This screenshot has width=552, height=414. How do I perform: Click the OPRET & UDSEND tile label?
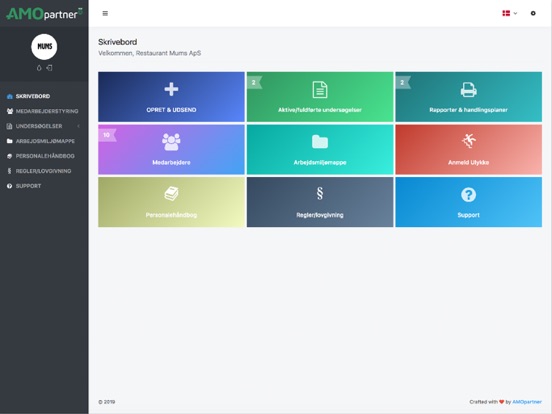[x=171, y=110]
